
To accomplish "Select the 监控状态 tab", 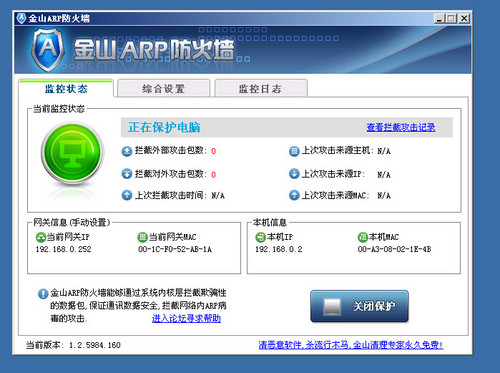I will (66, 88).
